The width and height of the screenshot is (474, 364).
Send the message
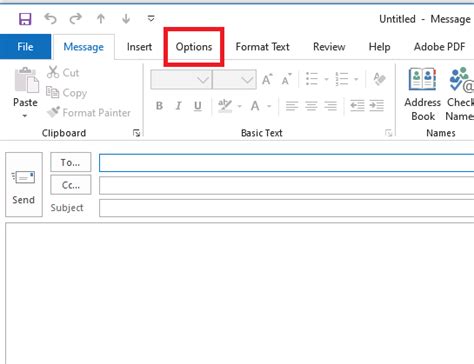click(x=24, y=184)
